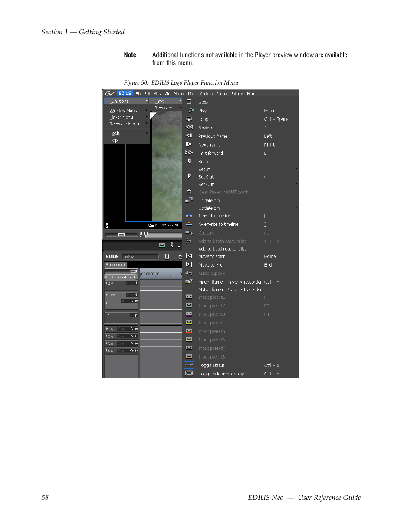Select the Loop playback entry
This screenshot has width=414, height=532.
click(240, 119)
